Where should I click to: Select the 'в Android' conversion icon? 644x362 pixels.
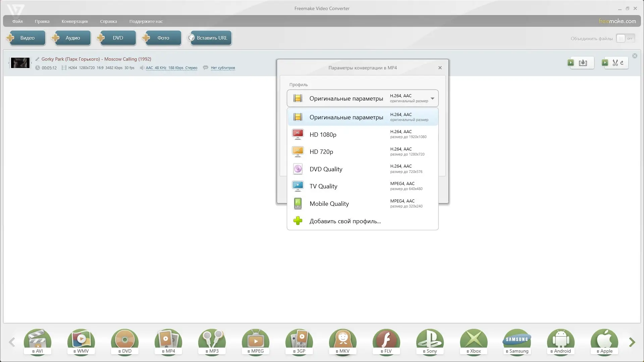coord(561,342)
